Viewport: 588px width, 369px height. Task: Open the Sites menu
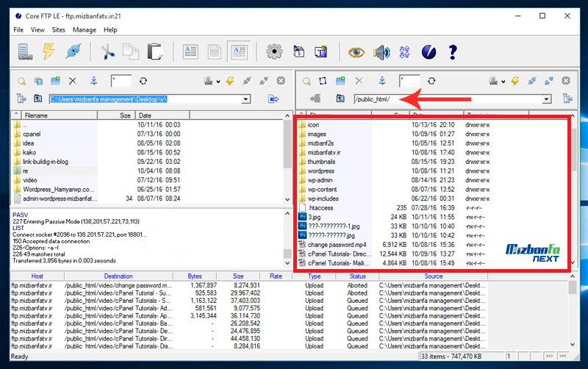59,30
